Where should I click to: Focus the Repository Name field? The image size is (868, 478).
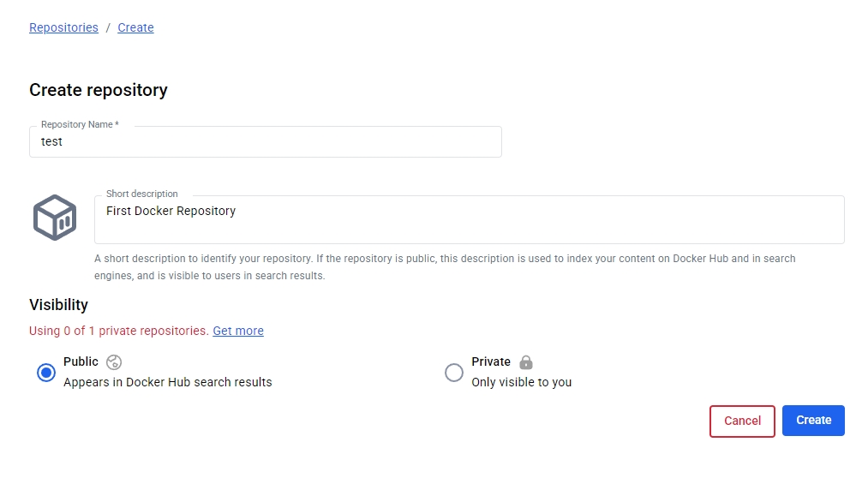[x=266, y=141]
